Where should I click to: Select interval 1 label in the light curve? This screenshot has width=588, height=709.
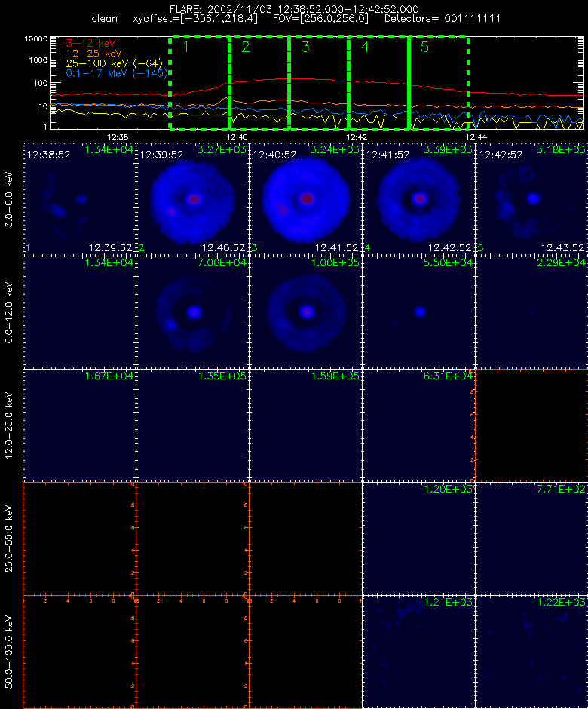185,47
